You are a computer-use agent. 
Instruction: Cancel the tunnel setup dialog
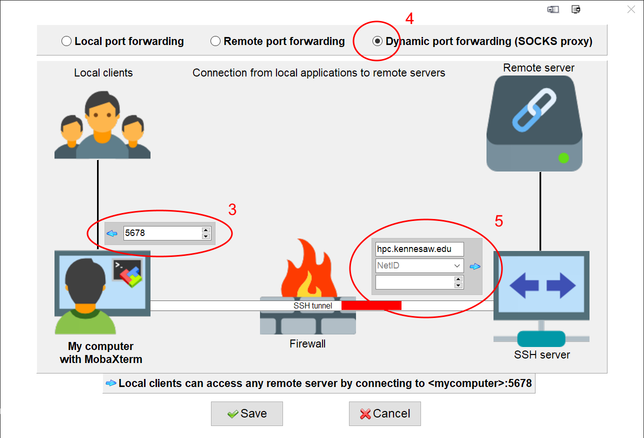384,413
